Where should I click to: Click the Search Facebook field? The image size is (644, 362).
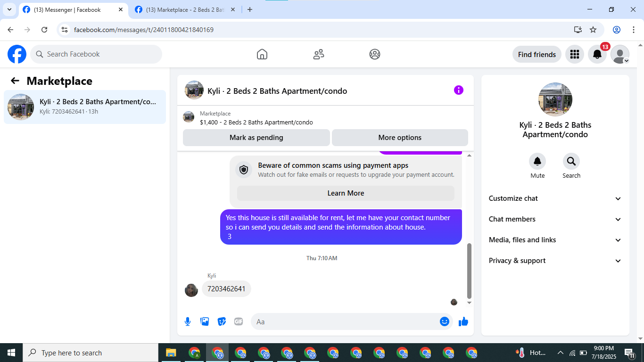(96, 54)
